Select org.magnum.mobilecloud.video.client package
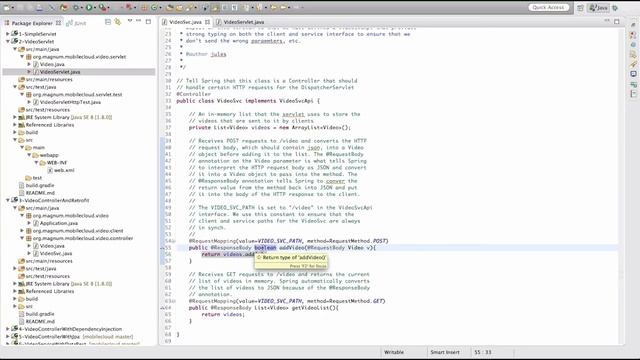The height and width of the screenshot is (360, 640). [x=78, y=231]
